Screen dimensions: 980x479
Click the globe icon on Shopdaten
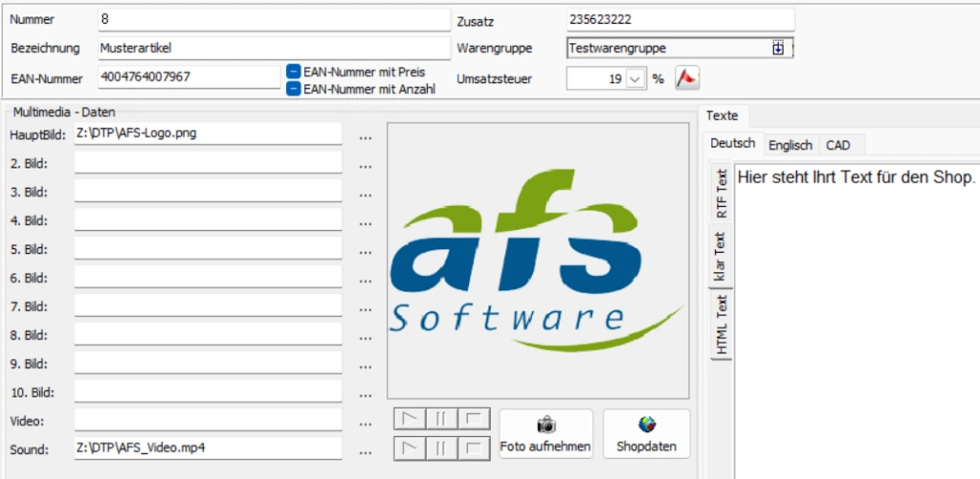tap(647, 424)
